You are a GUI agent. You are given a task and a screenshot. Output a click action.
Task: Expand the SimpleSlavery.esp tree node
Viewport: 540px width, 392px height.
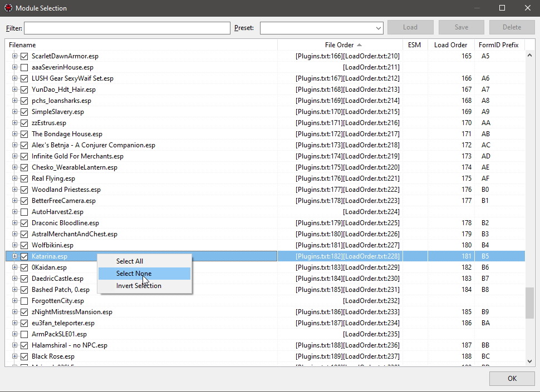pyautogui.click(x=15, y=112)
